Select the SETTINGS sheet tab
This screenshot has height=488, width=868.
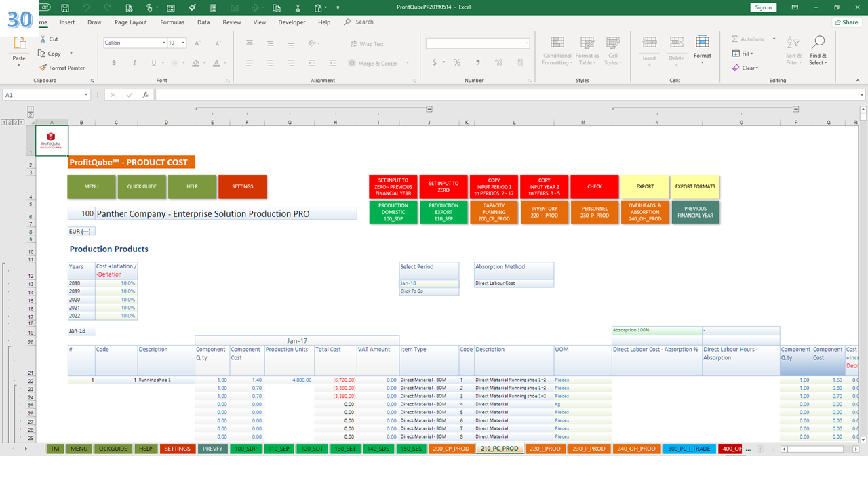point(177,449)
